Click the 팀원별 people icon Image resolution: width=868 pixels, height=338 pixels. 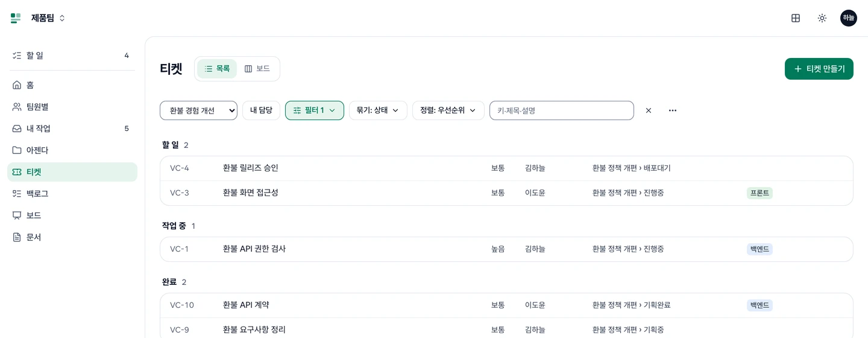[17, 107]
